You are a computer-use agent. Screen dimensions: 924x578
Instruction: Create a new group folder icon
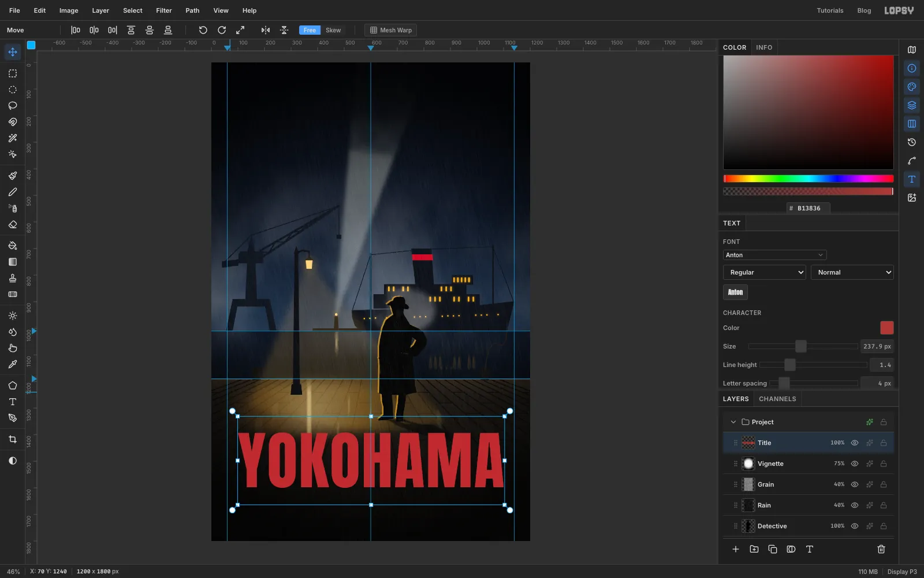[754, 549]
